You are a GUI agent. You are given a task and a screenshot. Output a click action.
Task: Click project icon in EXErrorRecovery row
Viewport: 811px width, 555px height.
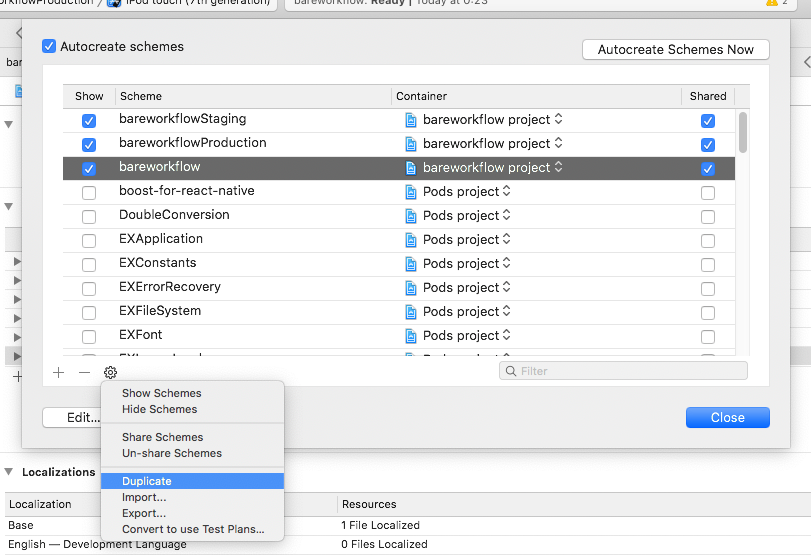(411, 288)
